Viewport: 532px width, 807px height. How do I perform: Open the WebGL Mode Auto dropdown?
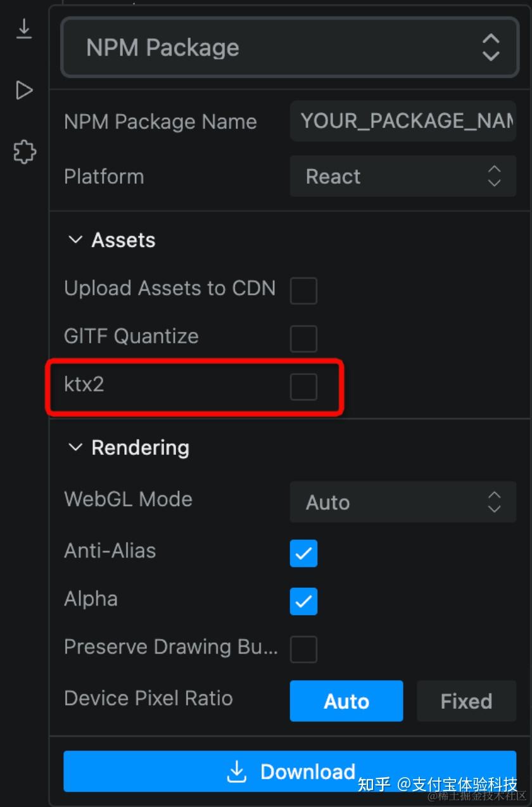(x=403, y=502)
